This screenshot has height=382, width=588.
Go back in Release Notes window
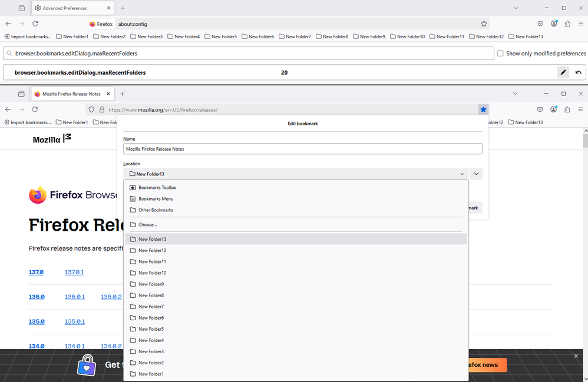[x=8, y=109]
